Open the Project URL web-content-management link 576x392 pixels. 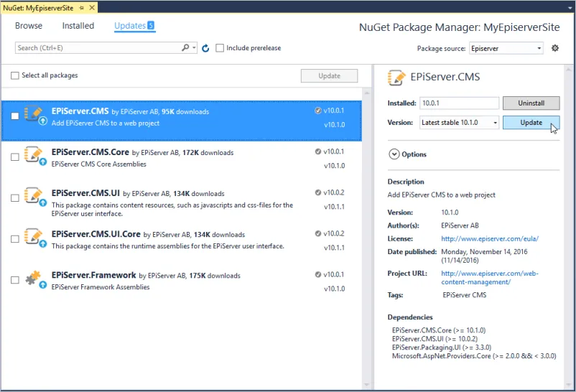490,278
